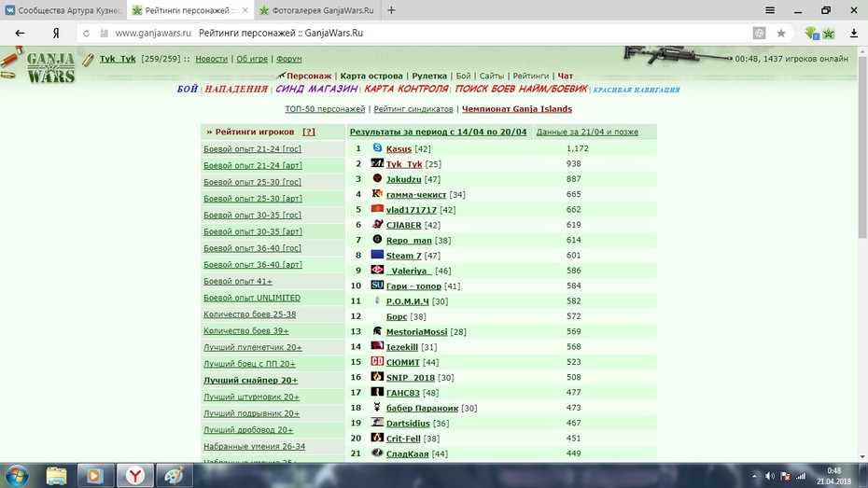Click the Форум link

289,59
